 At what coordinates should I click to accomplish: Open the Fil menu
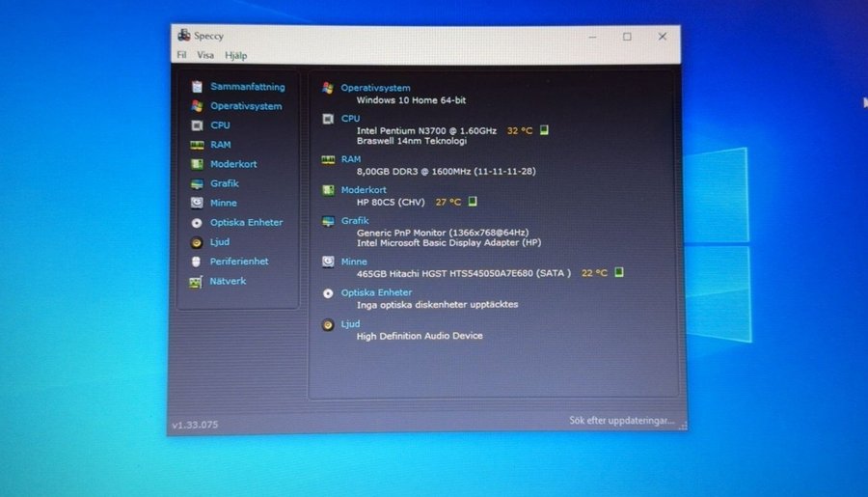pyautogui.click(x=181, y=56)
